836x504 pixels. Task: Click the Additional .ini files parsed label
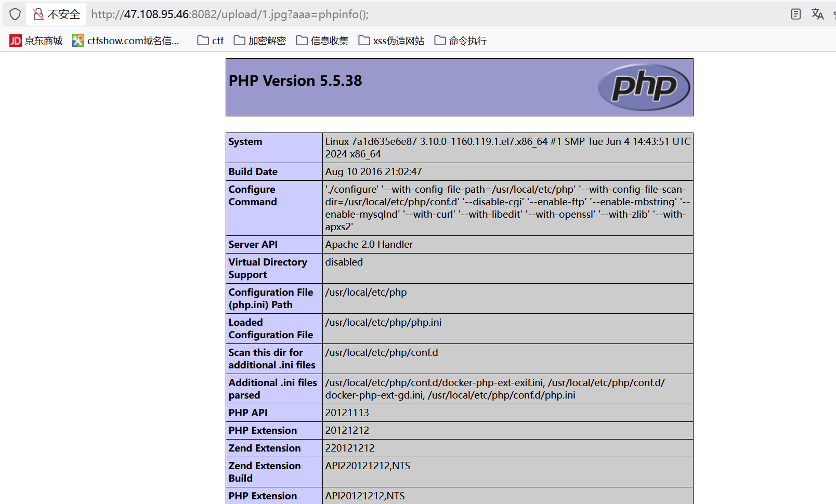pos(273,389)
